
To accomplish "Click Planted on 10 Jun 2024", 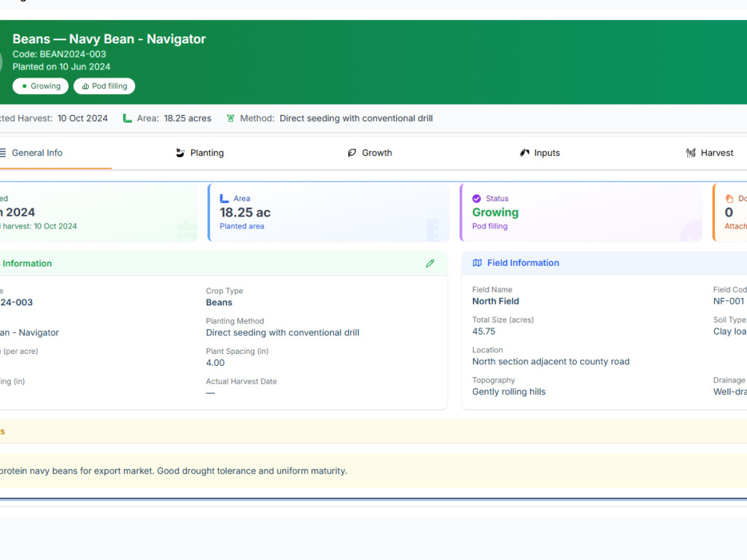I will [61, 66].
